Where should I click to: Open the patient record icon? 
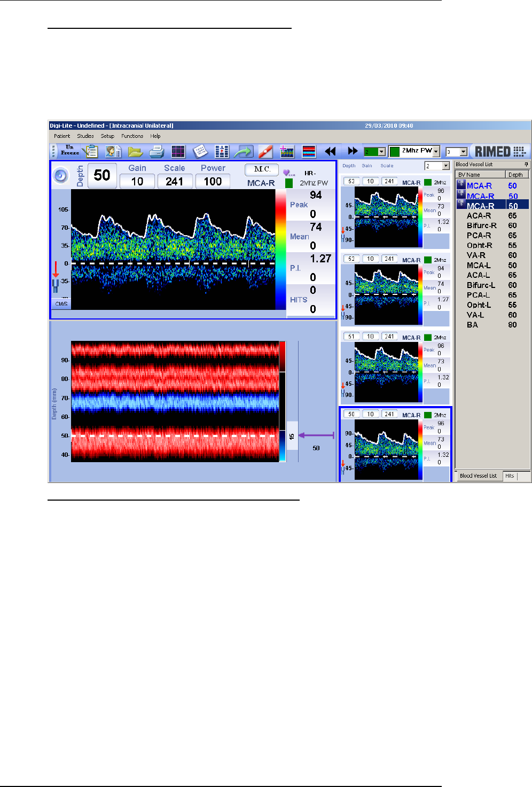113,152
